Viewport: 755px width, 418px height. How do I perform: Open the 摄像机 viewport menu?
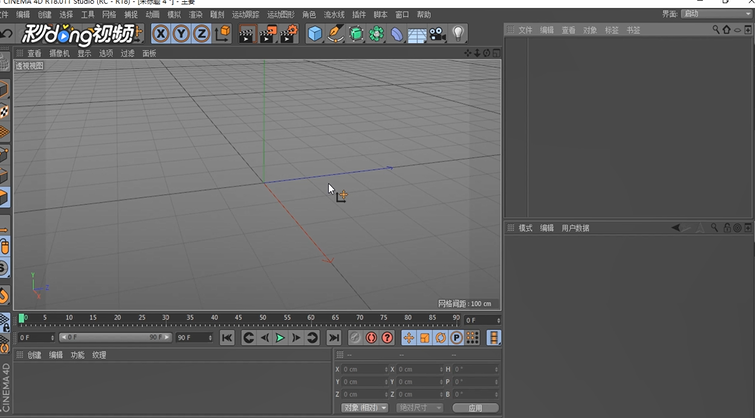pyautogui.click(x=59, y=53)
